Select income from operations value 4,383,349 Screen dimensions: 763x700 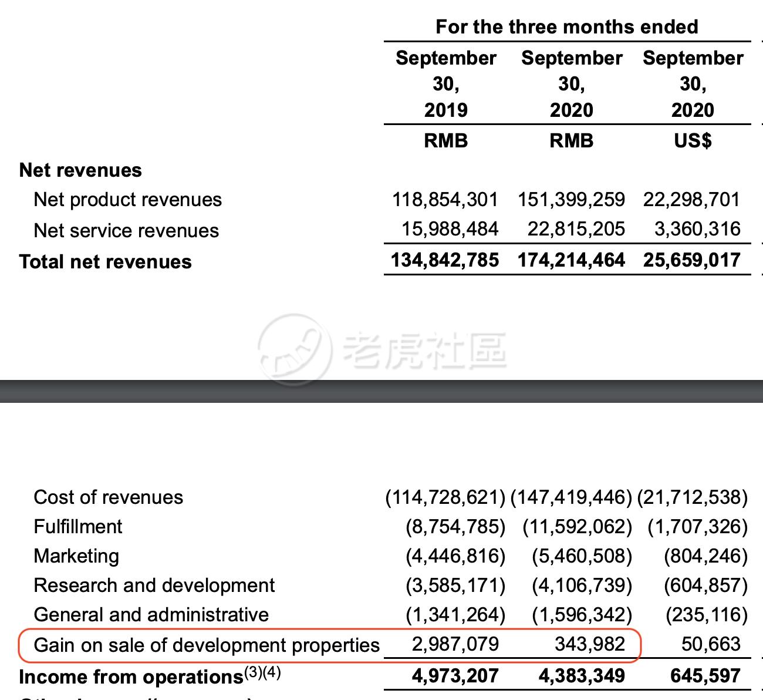582,676
